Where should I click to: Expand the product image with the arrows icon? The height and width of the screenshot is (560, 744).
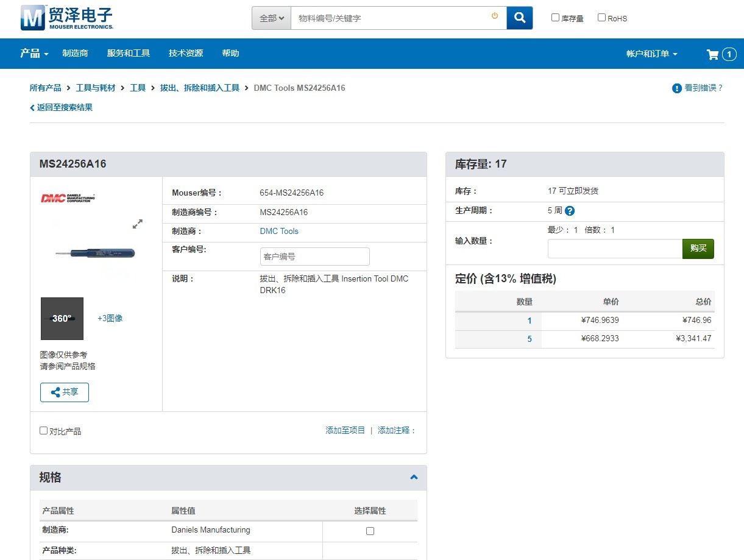138,224
